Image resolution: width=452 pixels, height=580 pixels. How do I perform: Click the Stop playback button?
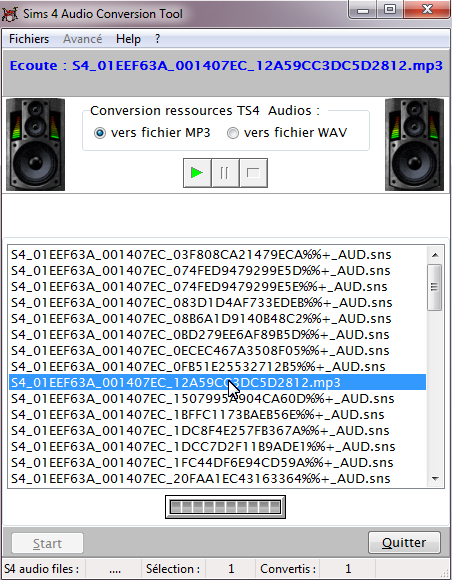click(x=253, y=173)
